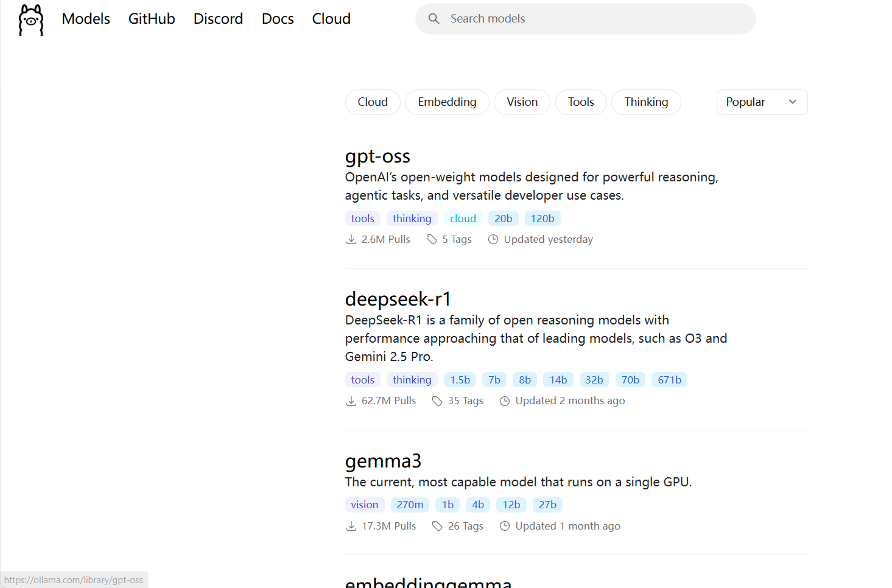The image size is (892, 588).
Task: Click the tools tag under deepseek-r1
Action: [363, 380]
